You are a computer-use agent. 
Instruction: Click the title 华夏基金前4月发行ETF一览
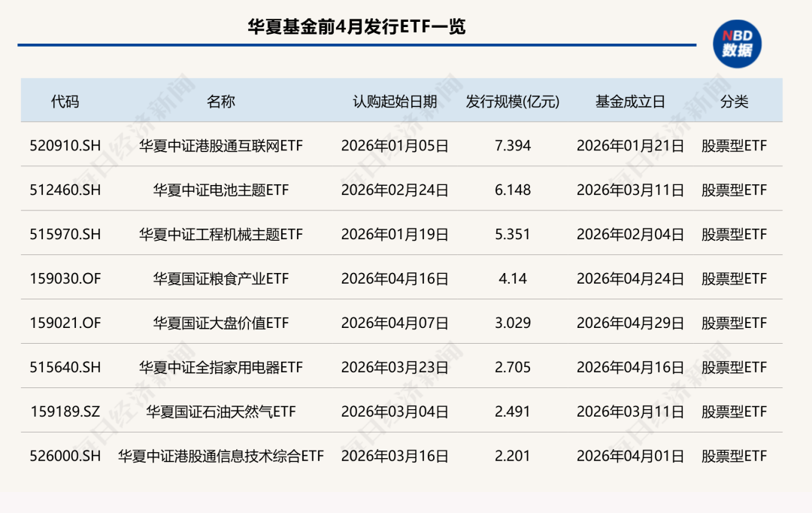coord(356,26)
